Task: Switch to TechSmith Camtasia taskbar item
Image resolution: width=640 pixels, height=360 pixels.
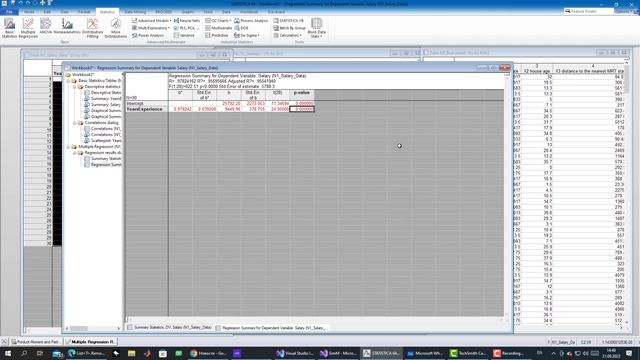Action: 468,353
